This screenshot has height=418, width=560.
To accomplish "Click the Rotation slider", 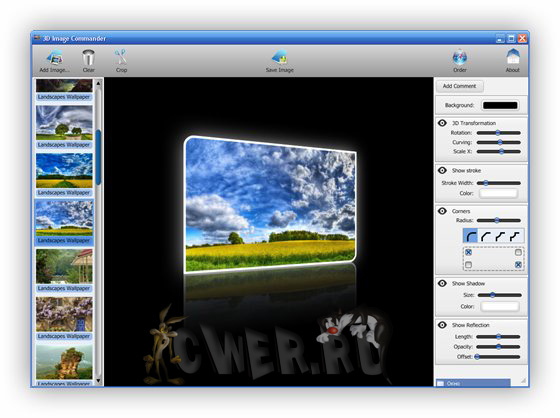I will tap(499, 133).
